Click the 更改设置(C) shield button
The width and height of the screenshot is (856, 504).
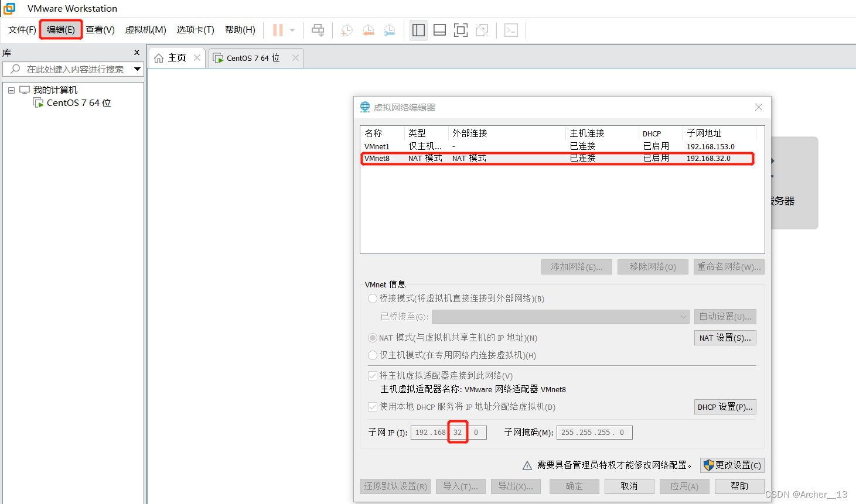pyautogui.click(x=732, y=465)
